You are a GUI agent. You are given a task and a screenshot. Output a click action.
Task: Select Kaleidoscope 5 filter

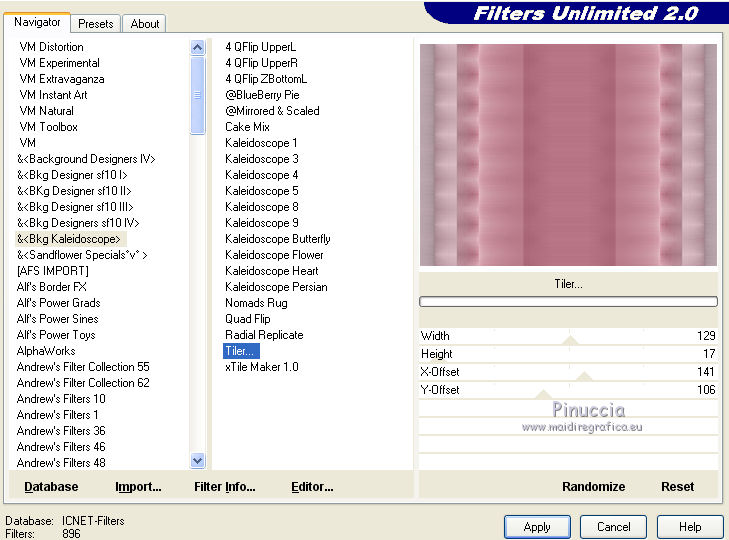click(262, 191)
